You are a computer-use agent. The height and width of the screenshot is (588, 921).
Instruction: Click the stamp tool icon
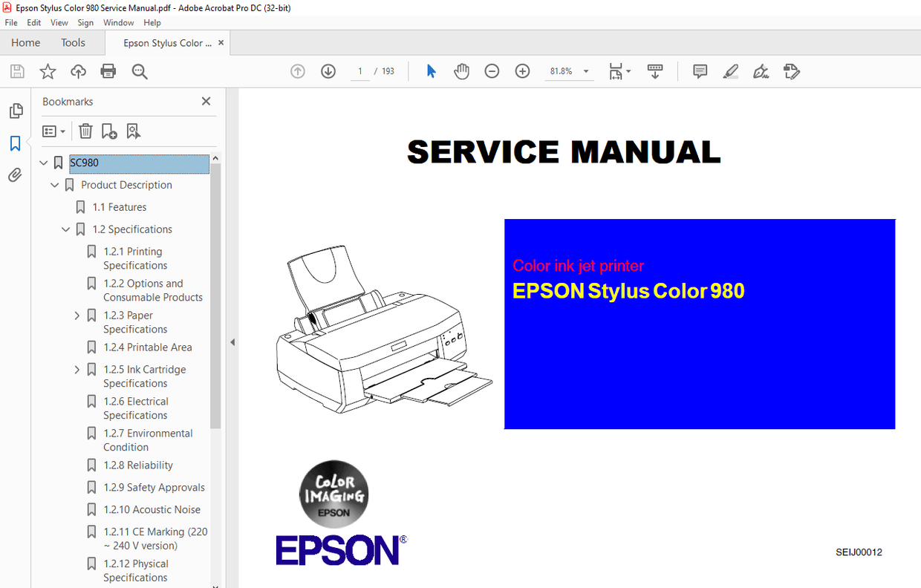[791, 71]
